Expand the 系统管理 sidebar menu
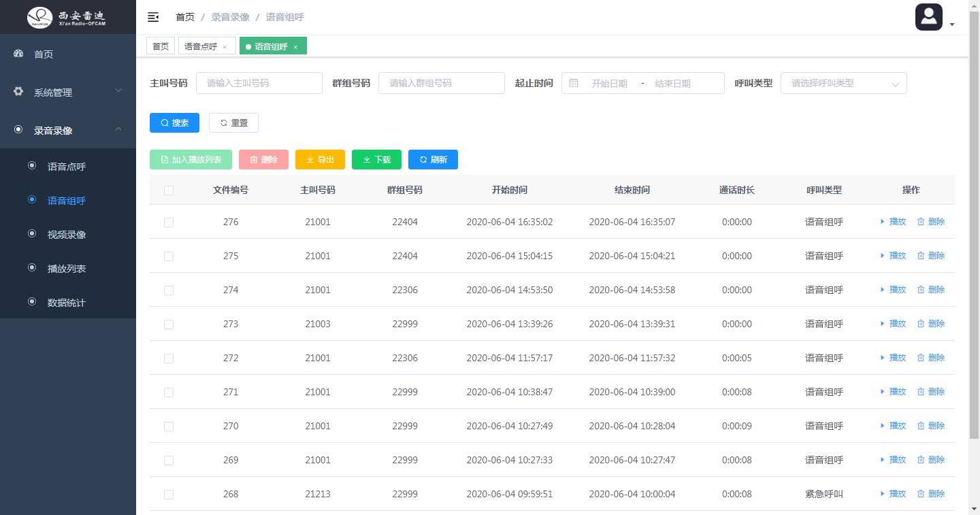The height and width of the screenshot is (515, 980). 68,92
